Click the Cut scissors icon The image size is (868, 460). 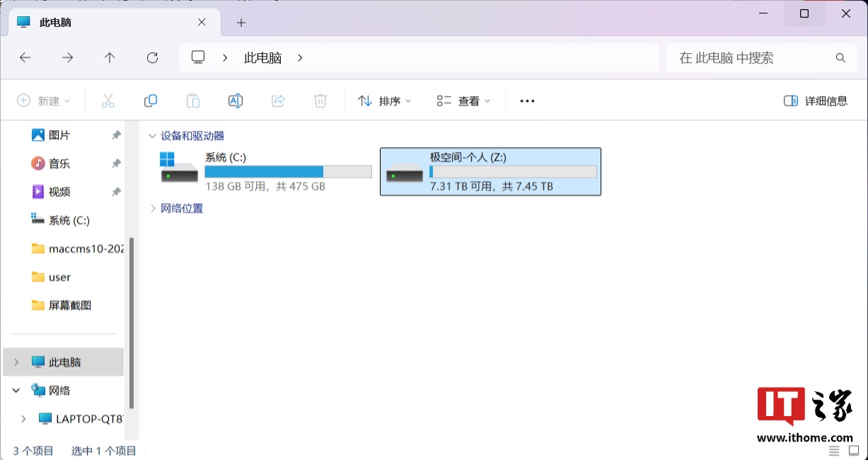point(108,101)
